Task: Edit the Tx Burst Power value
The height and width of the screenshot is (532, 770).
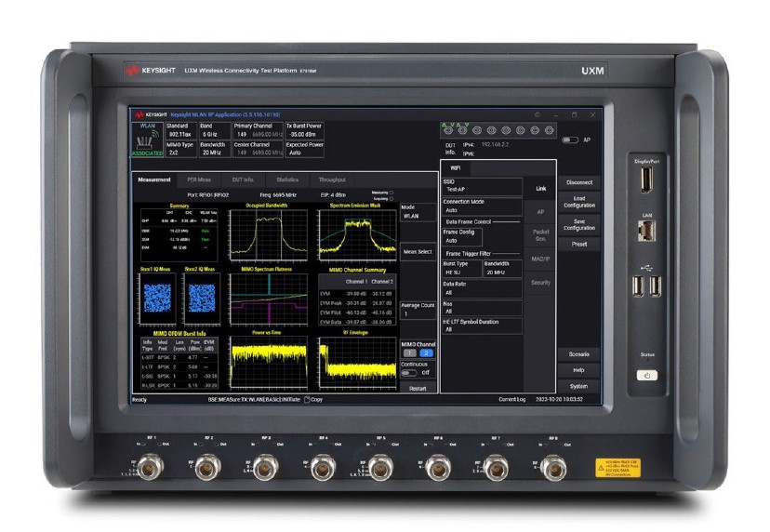Action: [x=304, y=130]
